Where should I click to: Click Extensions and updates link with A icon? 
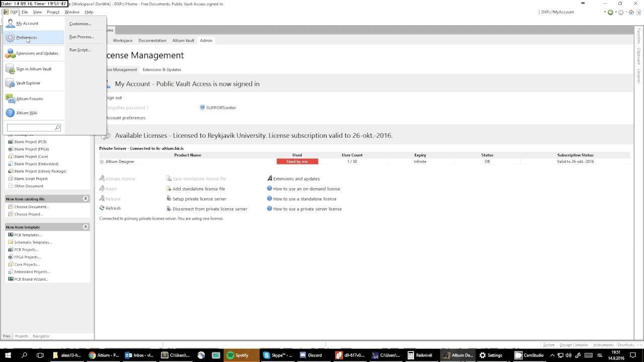tap(293, 178)
